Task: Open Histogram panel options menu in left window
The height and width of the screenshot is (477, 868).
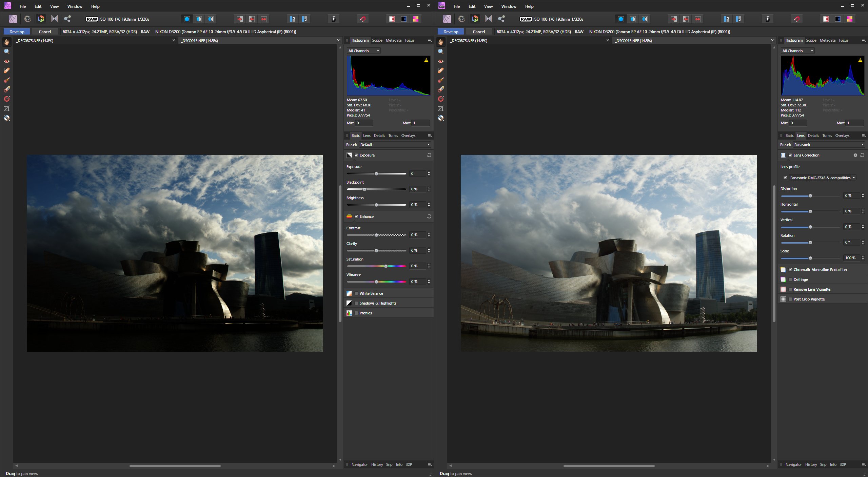Action: pyautogui.click(x=430, y=40)
